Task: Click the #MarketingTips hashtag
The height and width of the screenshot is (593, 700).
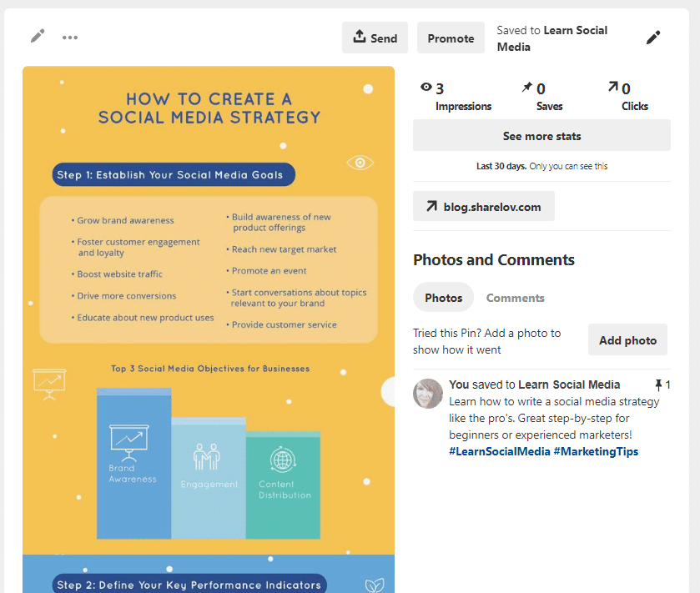Action: [x=596, y=451]
